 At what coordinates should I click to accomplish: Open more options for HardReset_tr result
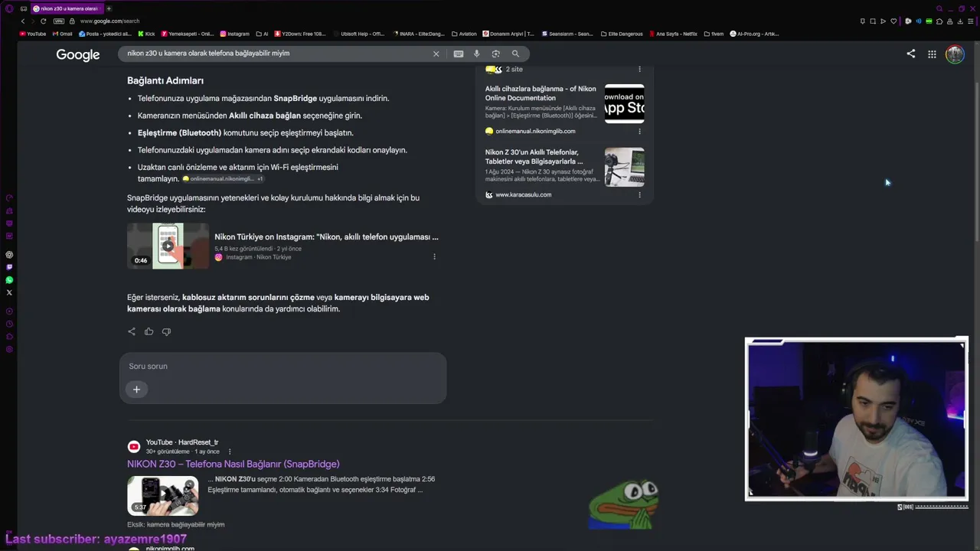(x=230, y=452)
